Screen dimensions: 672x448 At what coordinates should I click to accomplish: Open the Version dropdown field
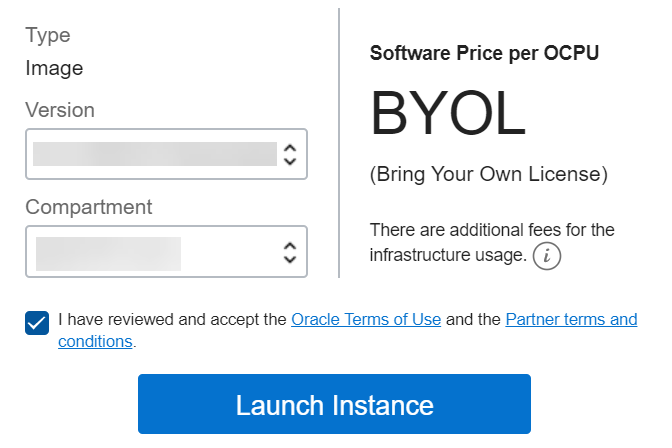(155, 154)
